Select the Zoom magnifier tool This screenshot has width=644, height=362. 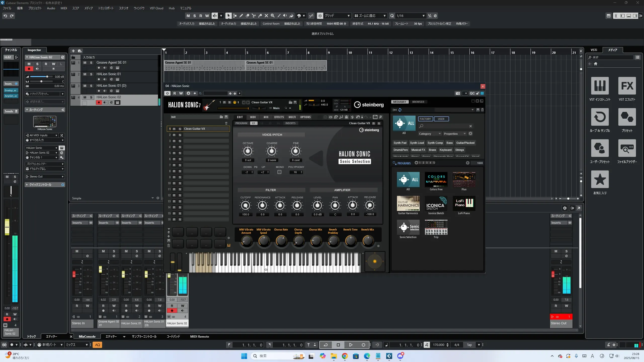(272, 16)
